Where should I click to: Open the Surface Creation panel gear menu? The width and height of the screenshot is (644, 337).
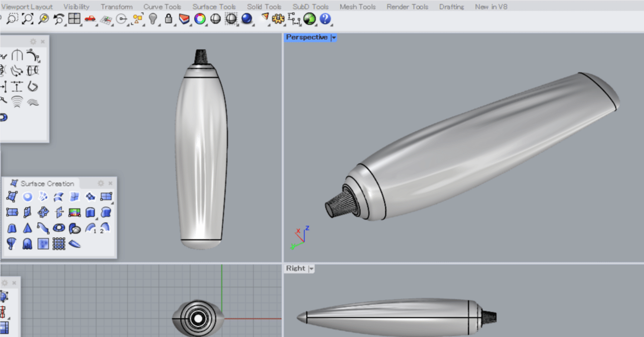[x=101, y=183]
